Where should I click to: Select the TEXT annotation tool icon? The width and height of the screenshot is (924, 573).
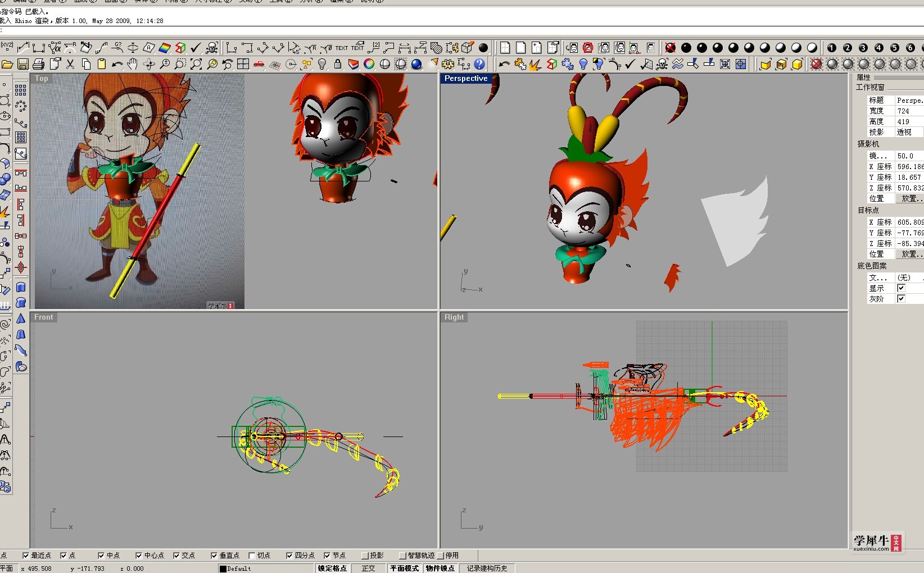click(x=342, y=48)
